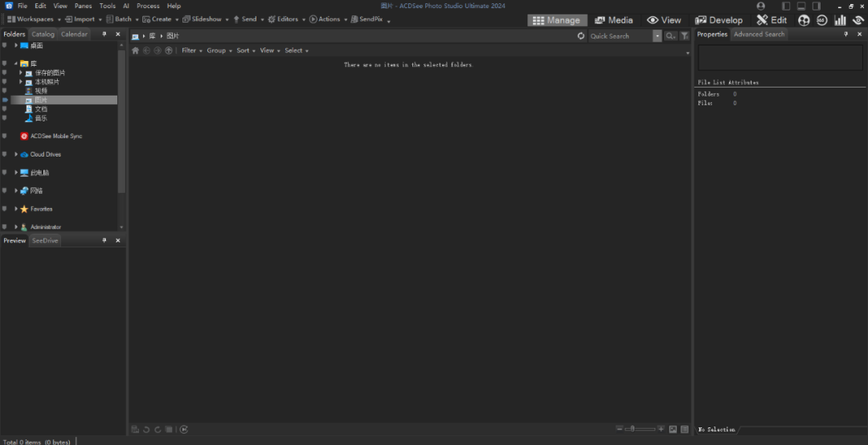Click the Batch toolbar button
Image resolution: width=868 pixels, height=445 pixels.
coord(122,19)
